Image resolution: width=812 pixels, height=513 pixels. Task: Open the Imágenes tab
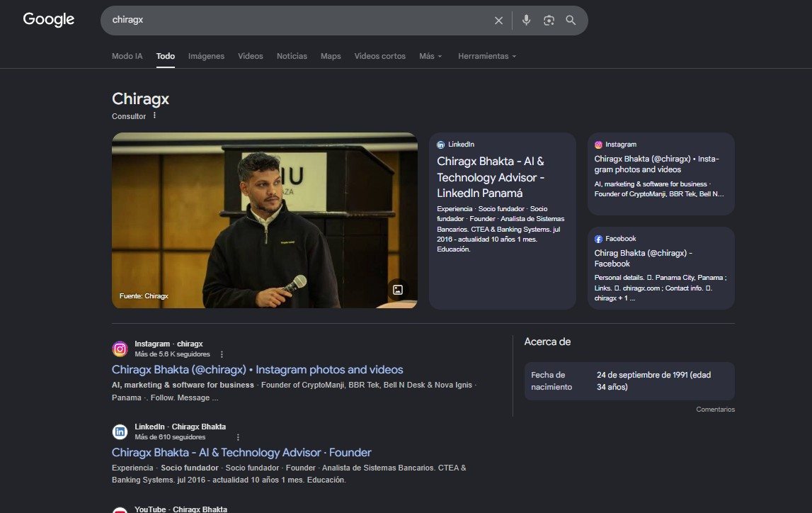tap(206, 56)
